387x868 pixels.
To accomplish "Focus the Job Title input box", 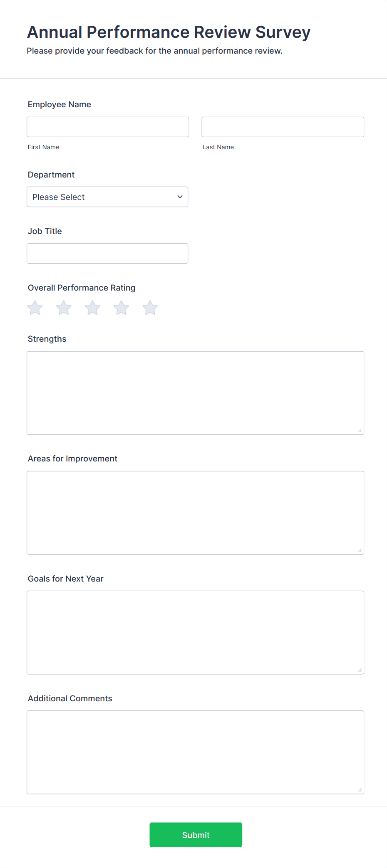I will click(107, 253).
